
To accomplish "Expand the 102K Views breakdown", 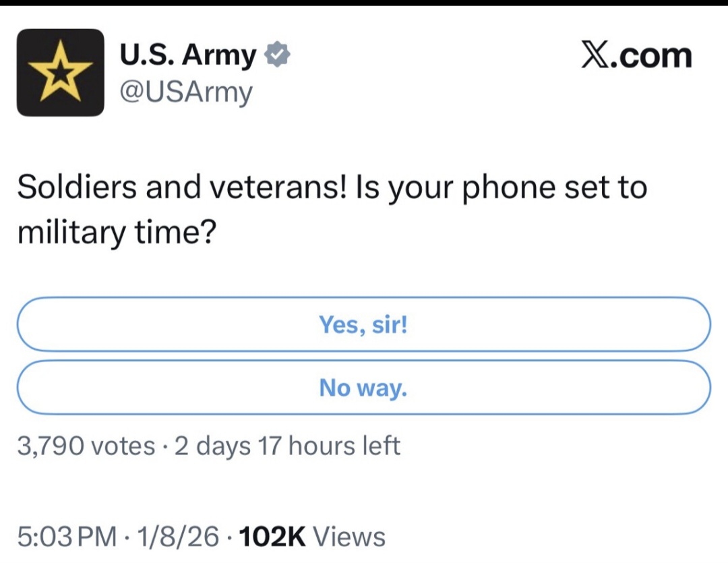I will coord(310,537).
